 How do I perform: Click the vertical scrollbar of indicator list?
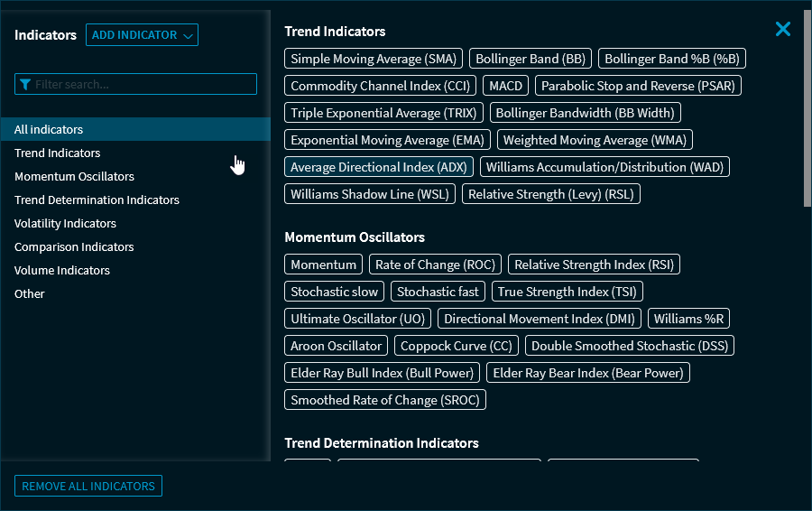(x=807, y=108)
